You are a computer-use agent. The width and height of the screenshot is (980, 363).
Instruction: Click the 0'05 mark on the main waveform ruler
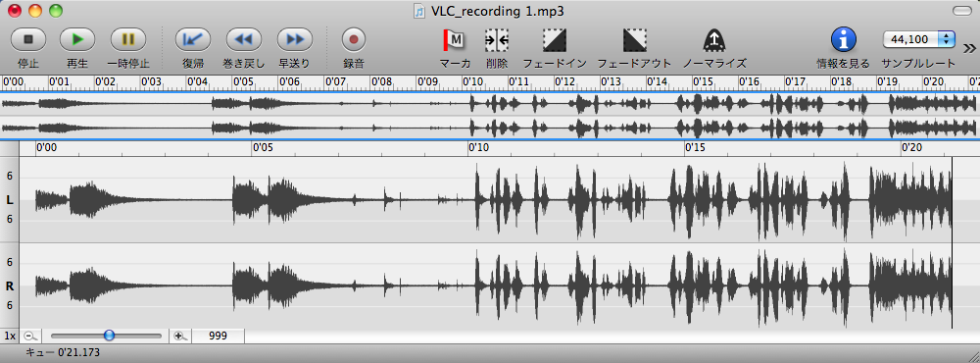[263, 148]
